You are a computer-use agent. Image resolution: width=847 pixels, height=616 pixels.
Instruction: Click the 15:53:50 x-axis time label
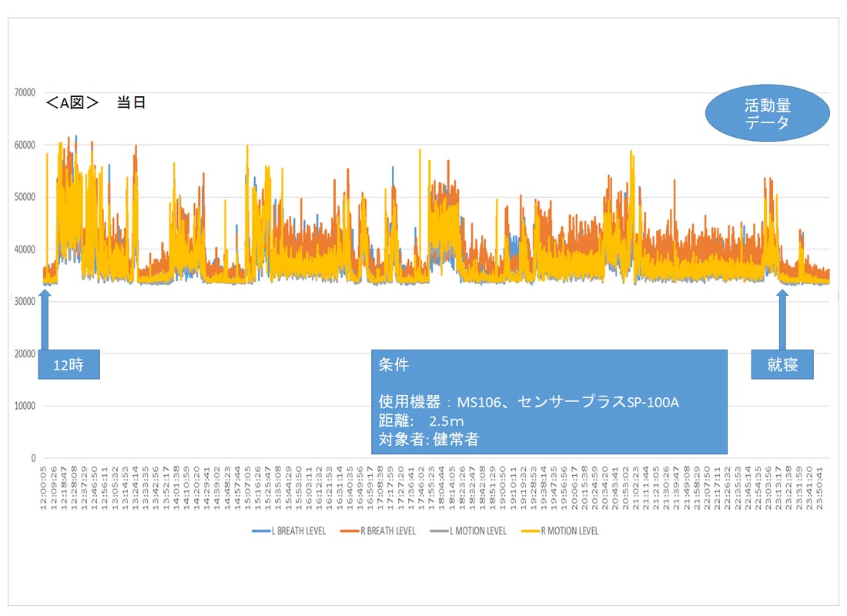tap(298, 488)
